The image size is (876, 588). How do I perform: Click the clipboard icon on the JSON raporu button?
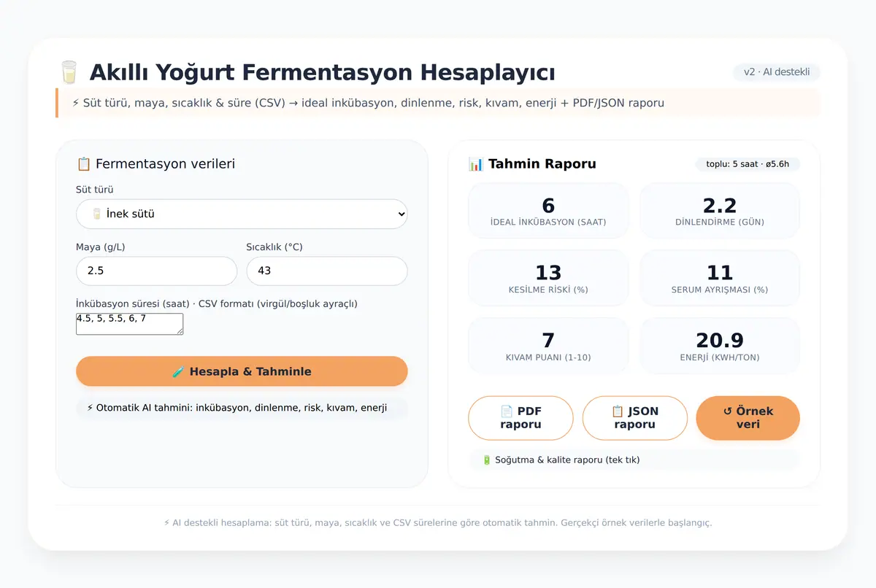click(618, 411)
